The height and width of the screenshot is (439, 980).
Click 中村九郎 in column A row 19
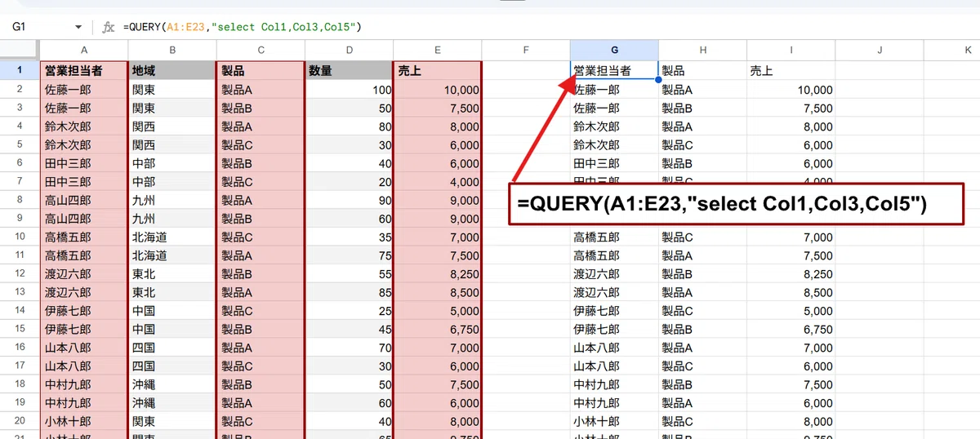[x=84, y=403]
